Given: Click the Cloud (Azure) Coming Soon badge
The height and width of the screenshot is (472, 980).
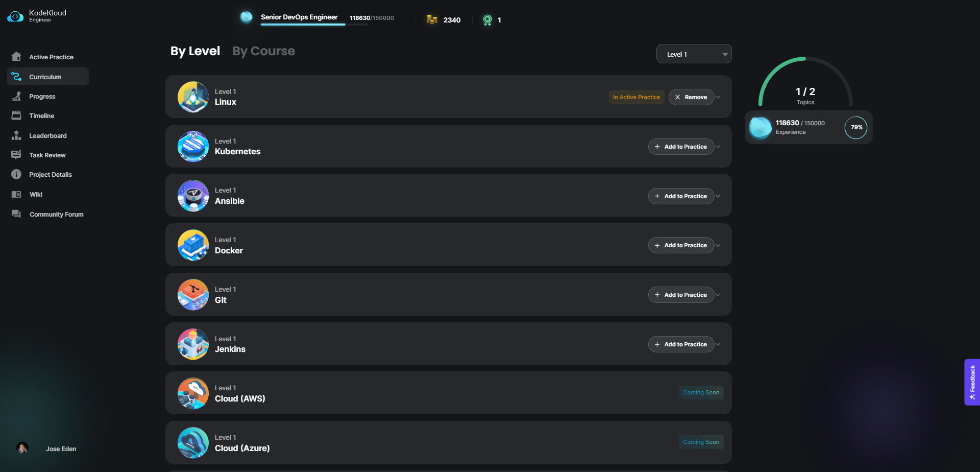Looking at the screenshot, I should [701, 442].
